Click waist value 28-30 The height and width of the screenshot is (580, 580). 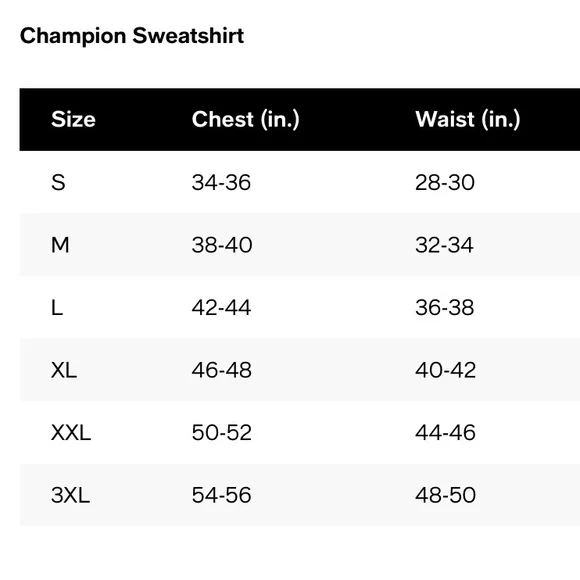tap(445, 182)
